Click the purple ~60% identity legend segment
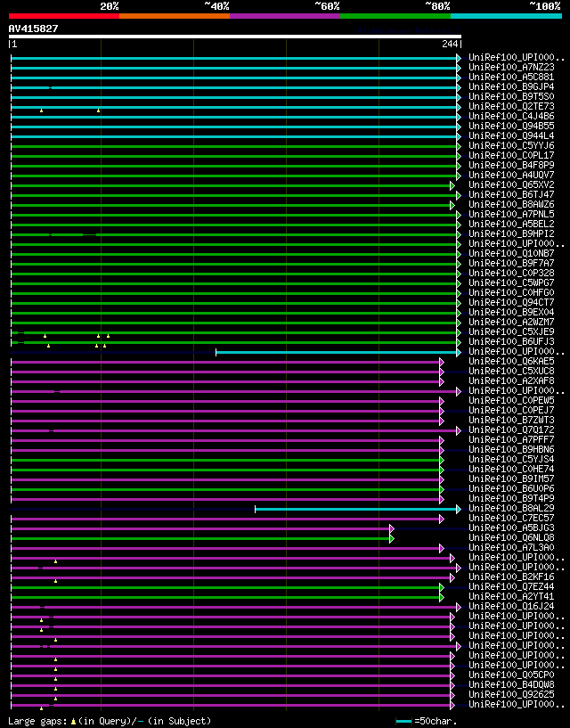 coord(285,16)
